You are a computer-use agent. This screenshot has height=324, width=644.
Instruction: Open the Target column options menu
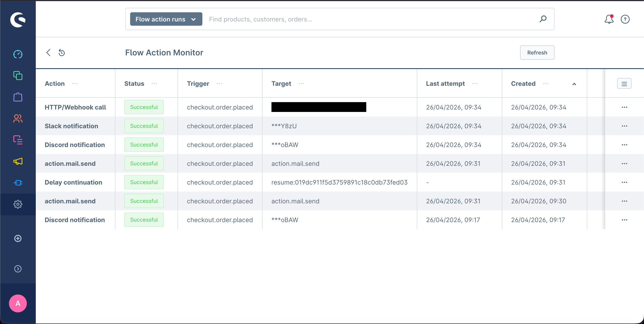coord(301,84)
